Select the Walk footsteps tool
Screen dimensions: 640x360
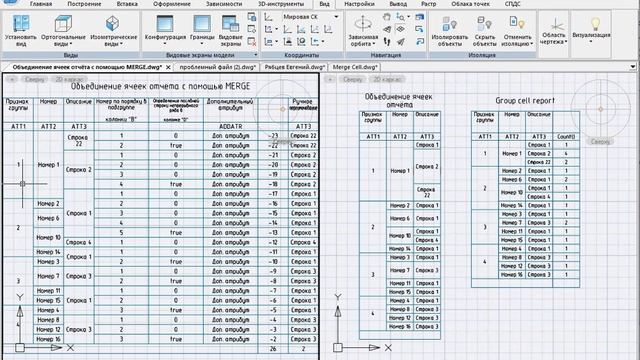coord(387,41)
